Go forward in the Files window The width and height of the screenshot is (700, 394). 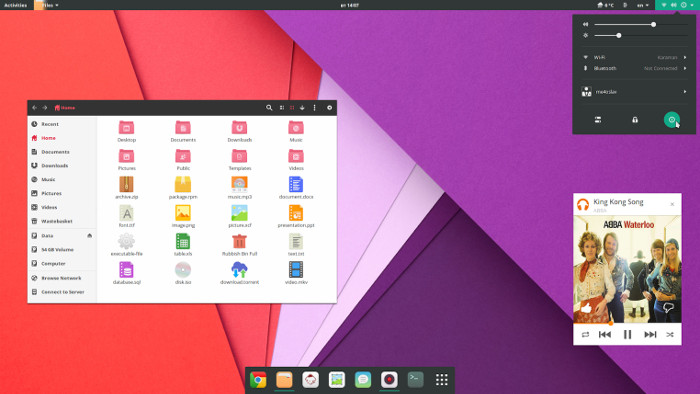pos(45,108)
